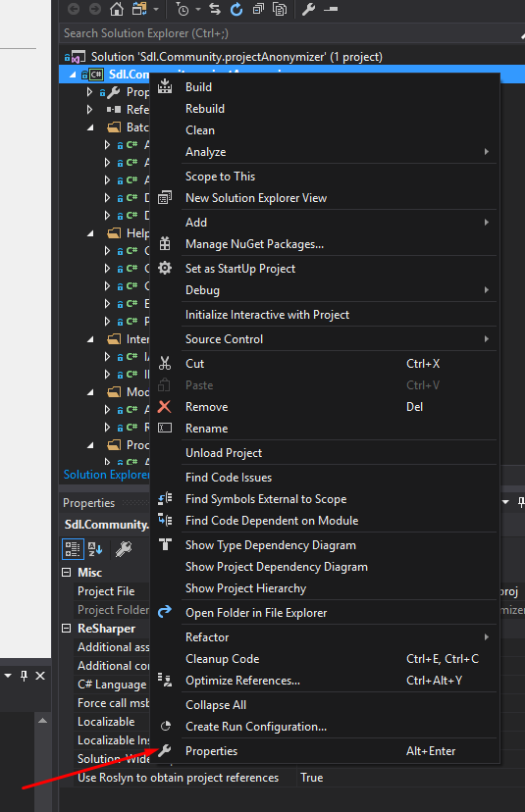The image size is (525, 812).
Task: Collapse the Interfaces folder arrow
Action: pos(90,339)
